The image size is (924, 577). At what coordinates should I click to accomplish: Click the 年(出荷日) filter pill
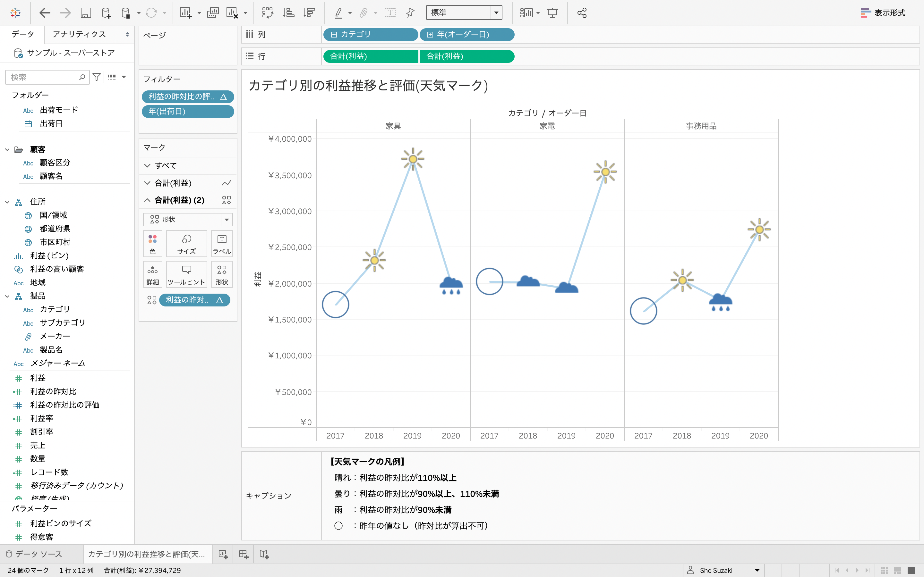tap(187, 112)
